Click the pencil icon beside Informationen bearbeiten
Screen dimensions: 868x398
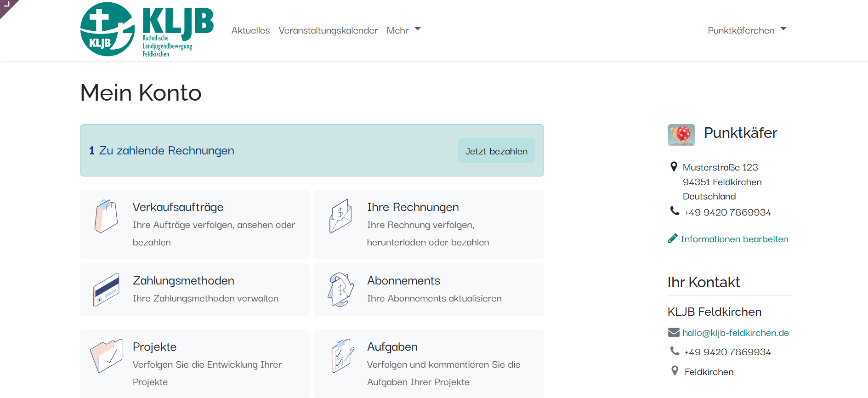(673, 239)
